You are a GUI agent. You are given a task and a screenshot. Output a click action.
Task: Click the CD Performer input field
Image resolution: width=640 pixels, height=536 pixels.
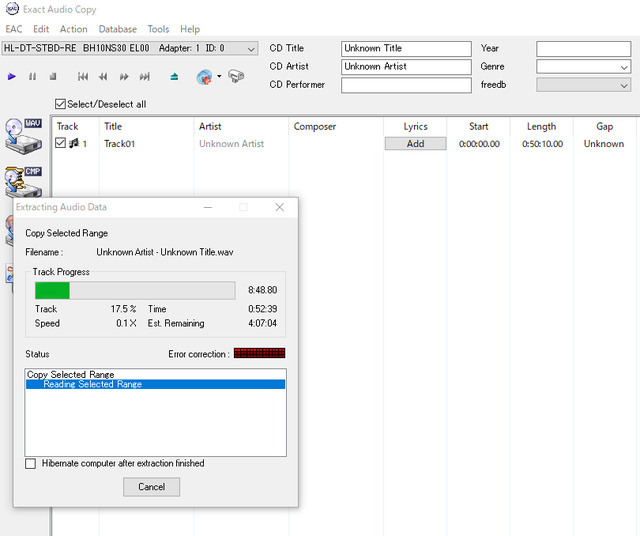click(406, 85)
